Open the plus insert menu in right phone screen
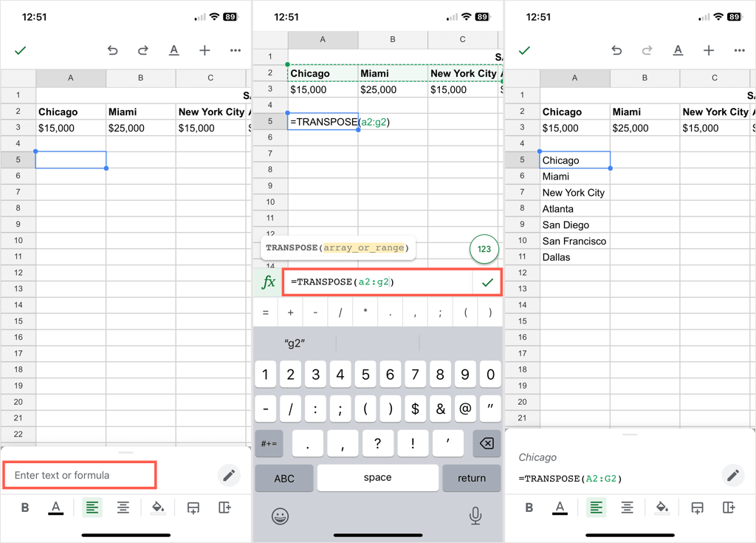Image resolution: width=756 pixels, height=543 pixels. point(709,51)
